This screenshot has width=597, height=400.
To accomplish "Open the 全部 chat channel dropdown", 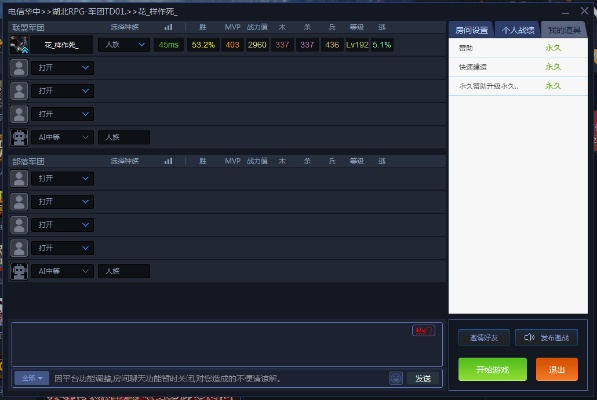I will point(32,378).
